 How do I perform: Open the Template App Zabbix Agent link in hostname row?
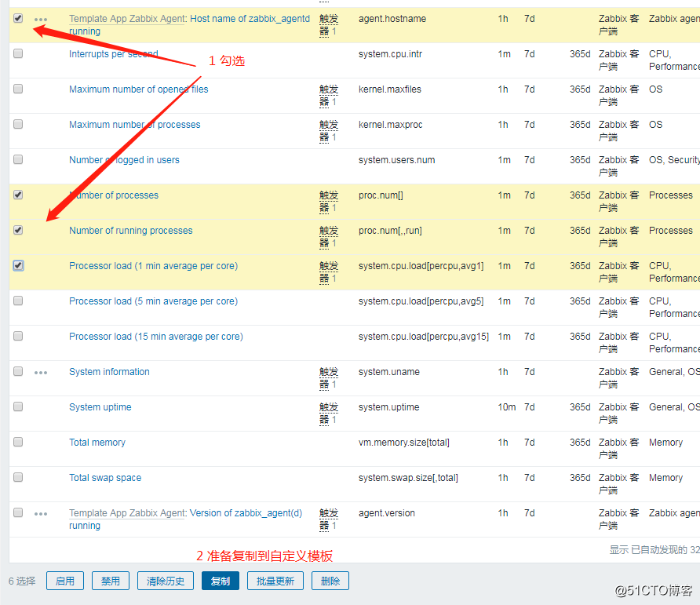pyautogui.click(x=127, y=19)
